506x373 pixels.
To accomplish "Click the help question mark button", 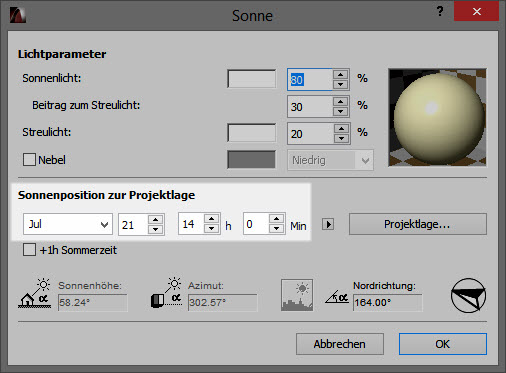I will tap(440, 12).
